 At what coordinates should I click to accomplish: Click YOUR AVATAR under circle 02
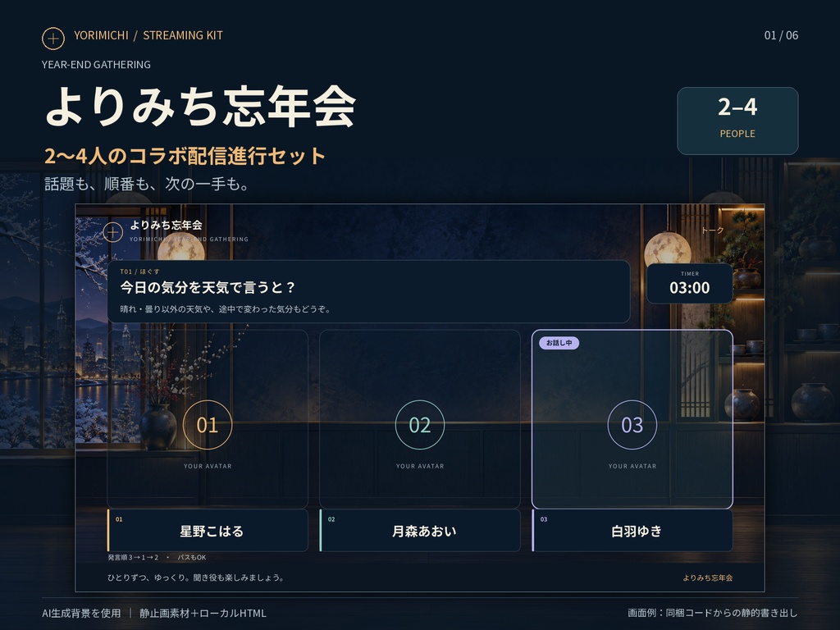420,466
